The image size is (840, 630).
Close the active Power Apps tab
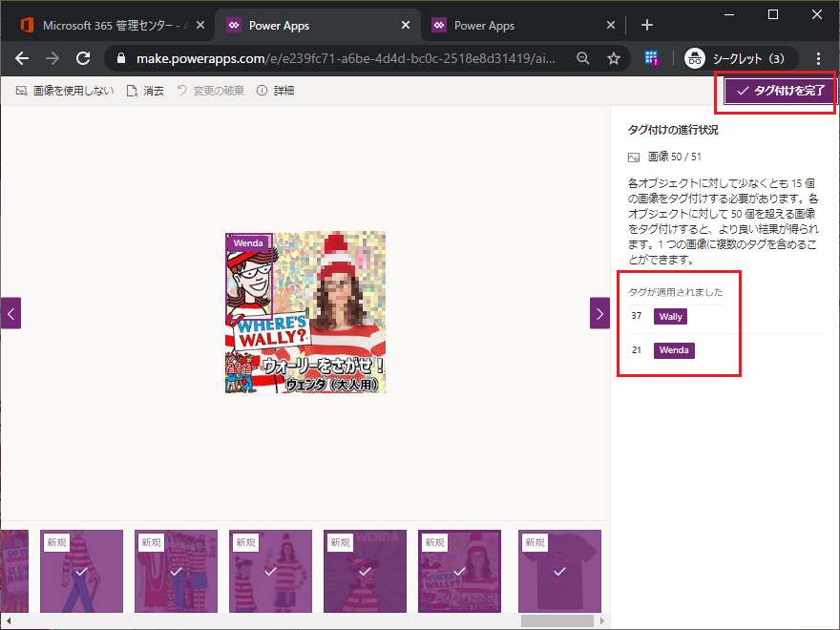(406, 25)
